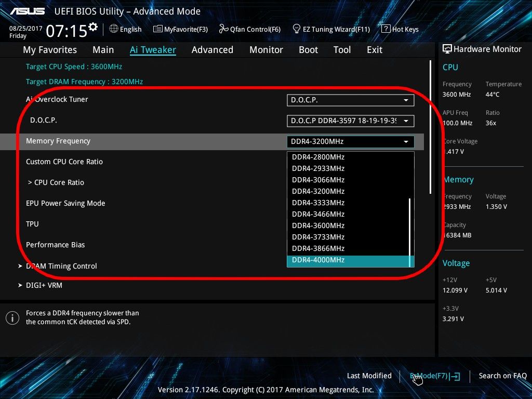Open MyFavorite list icon
The width and height of the screenshot is (532, 399).
[158, 29]
